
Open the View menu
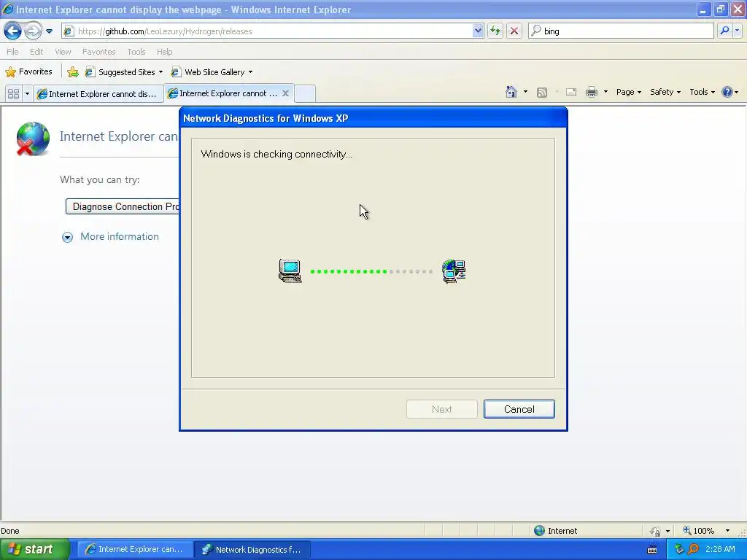point(63,52)
